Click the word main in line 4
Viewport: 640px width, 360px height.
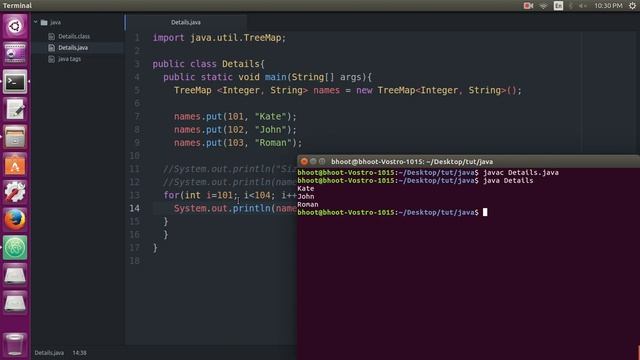tap(276, 77)
